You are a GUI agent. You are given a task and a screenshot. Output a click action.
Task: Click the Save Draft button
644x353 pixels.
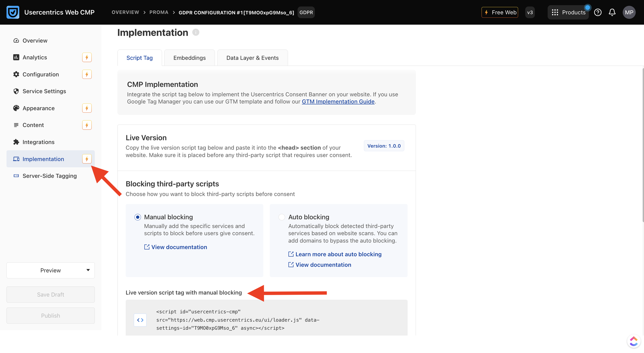click(x=50, y=295)
